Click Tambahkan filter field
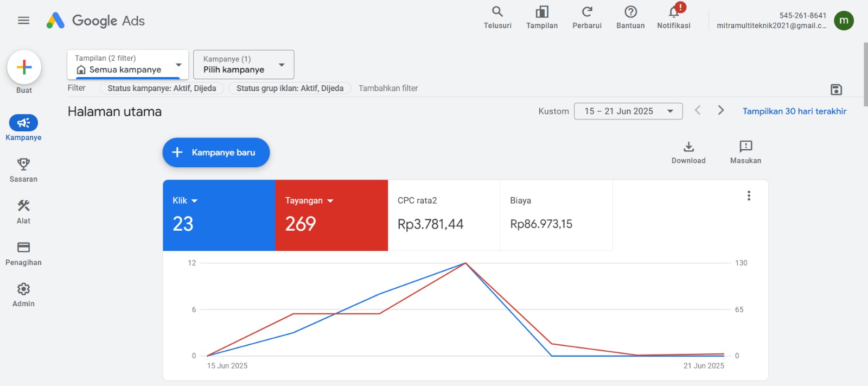This screenshot has width=868, height=386. (388, 88)
